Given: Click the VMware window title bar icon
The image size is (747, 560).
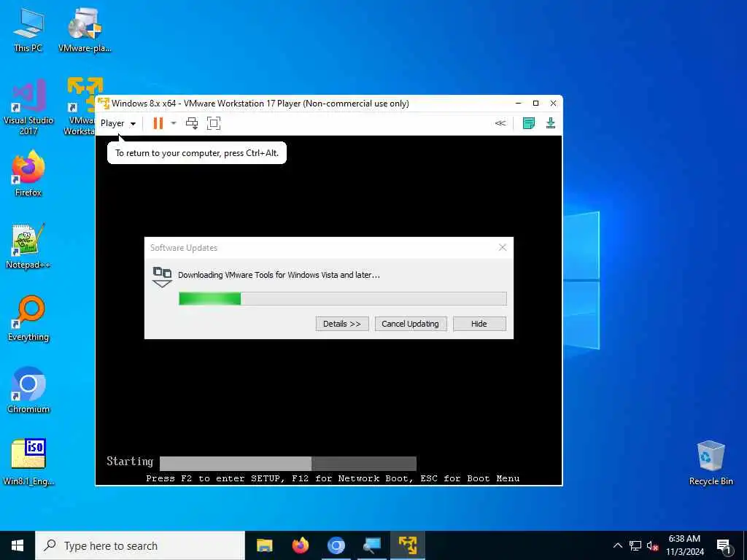Looking at the screenshot, I should (x=104, y=104).
